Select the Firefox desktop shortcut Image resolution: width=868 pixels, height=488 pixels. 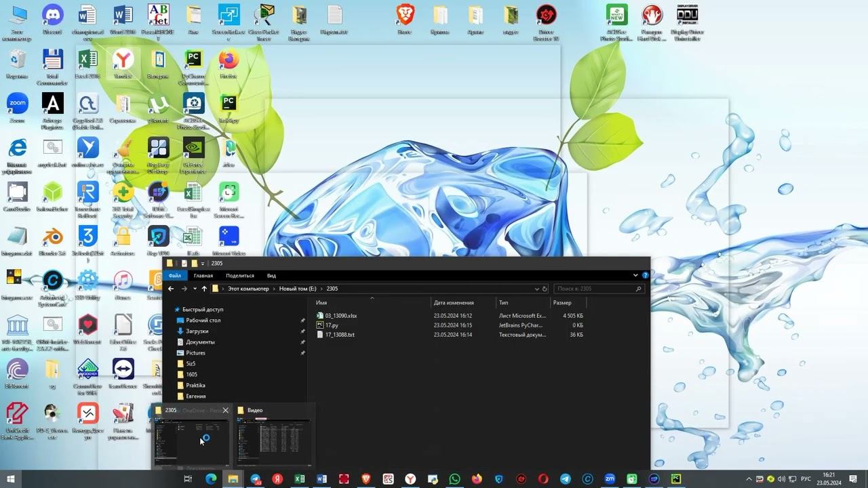click(x=229, y=65)
